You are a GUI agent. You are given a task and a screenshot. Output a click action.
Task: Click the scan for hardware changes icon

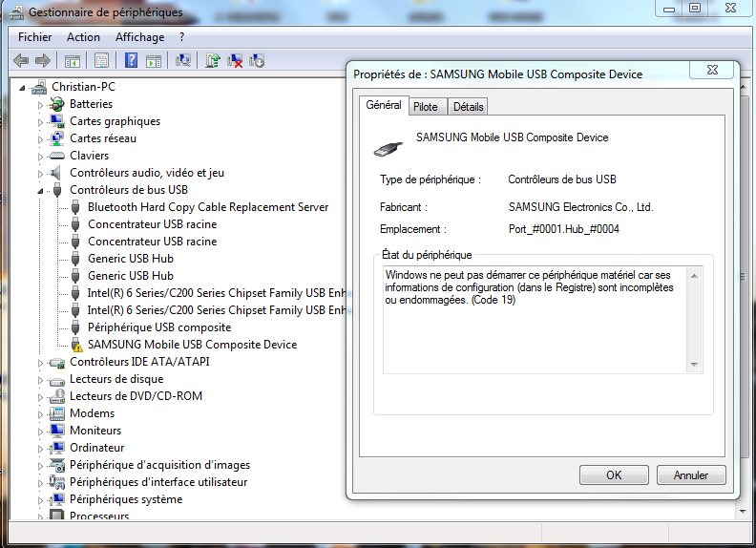coord(184,60)
